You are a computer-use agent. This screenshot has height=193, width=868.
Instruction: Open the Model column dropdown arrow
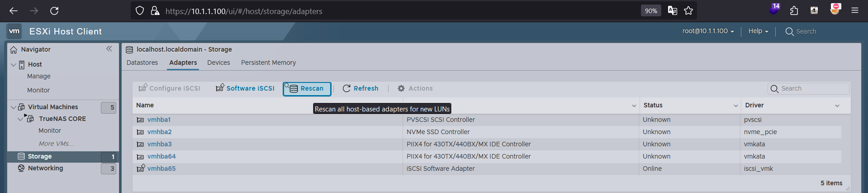[x=634, y=106]
